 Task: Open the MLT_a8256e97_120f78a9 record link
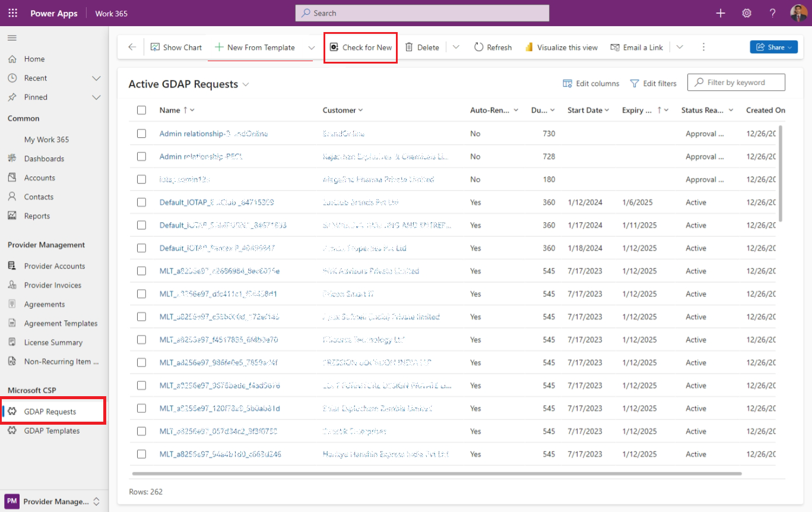coord(220,409)
